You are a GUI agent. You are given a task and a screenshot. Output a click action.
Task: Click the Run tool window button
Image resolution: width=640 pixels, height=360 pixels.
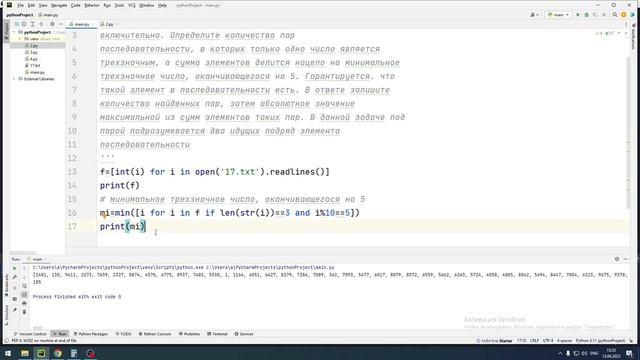(x=60, y=334)
